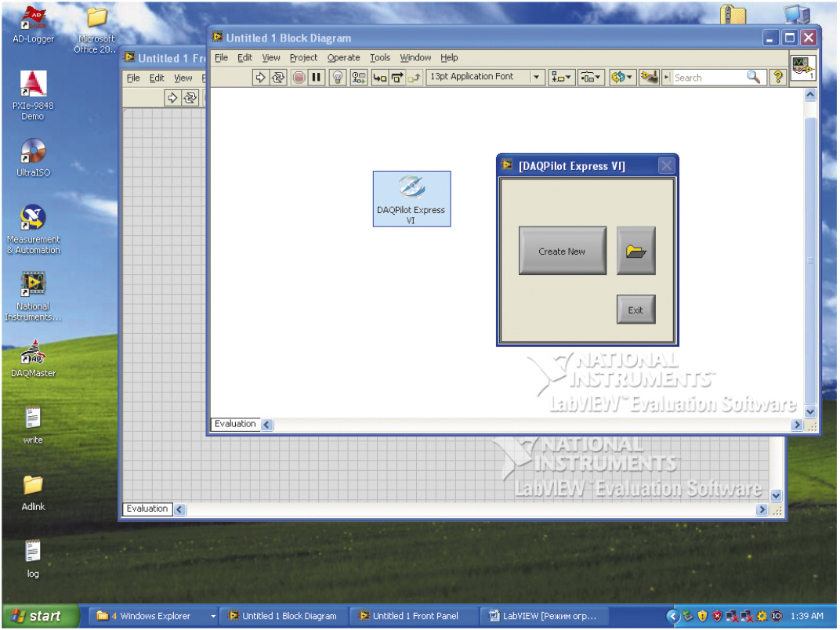Select the National Instruments desktop shortcut
This screenshot has width=840, height=630.
(x=33, y=296)
